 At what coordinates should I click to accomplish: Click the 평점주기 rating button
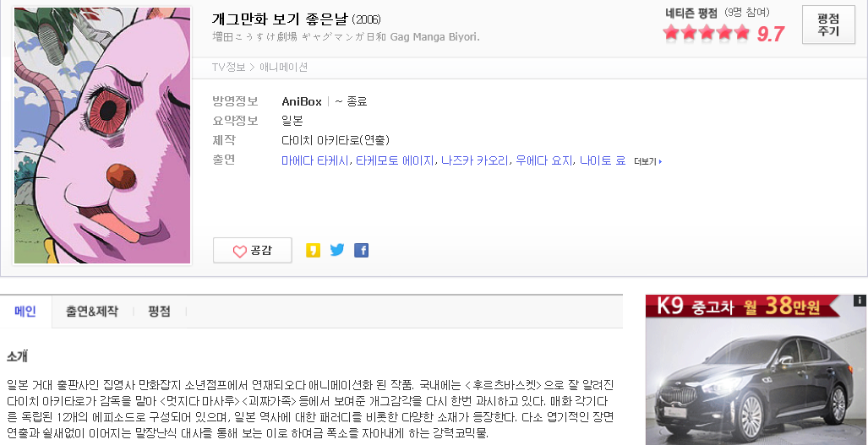coord(828,24)
